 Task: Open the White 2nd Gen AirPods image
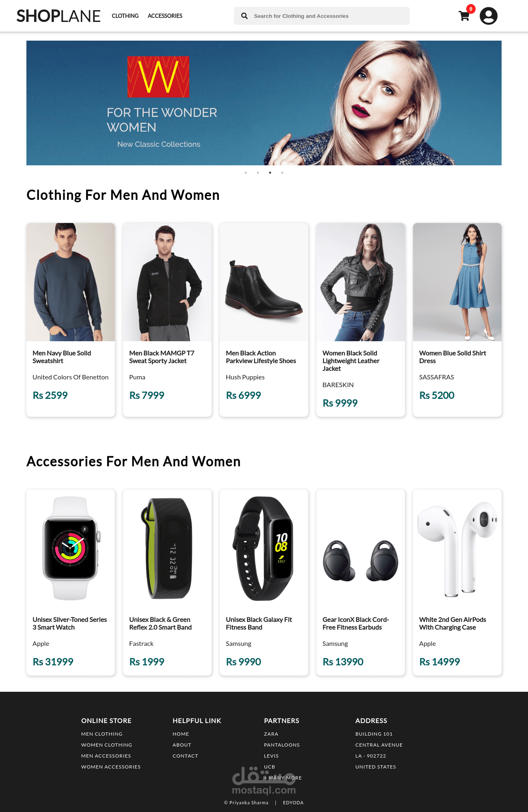(x=457, y=548)
